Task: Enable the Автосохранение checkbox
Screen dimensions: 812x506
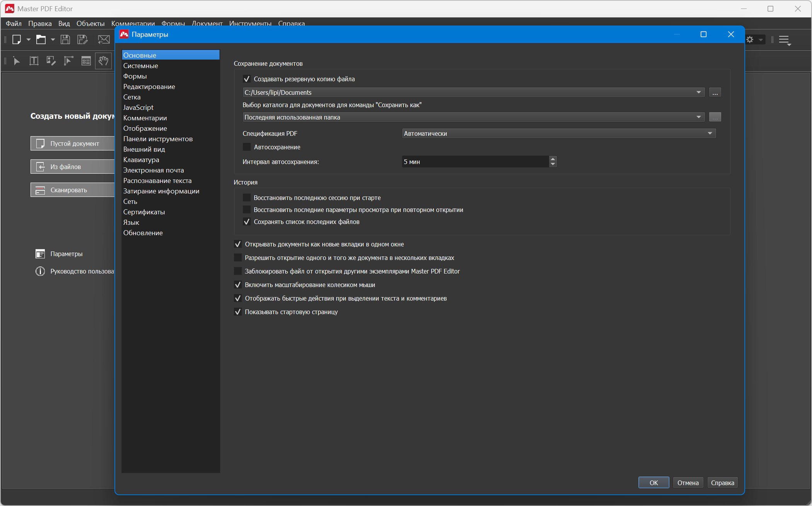Action: click(247, 147)
